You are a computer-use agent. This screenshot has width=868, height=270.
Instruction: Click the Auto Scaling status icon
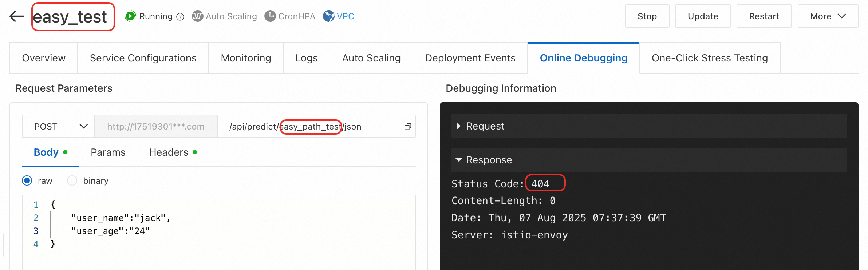(x=197, y=16)
